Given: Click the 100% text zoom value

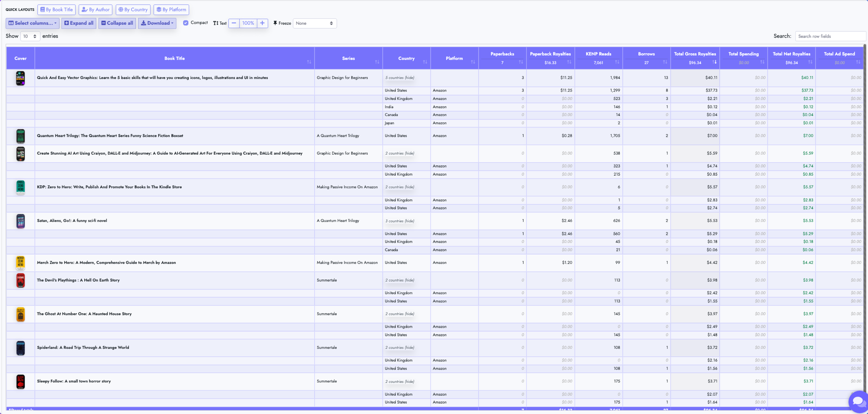Looking at the screenshot, I should coord(248,23).
